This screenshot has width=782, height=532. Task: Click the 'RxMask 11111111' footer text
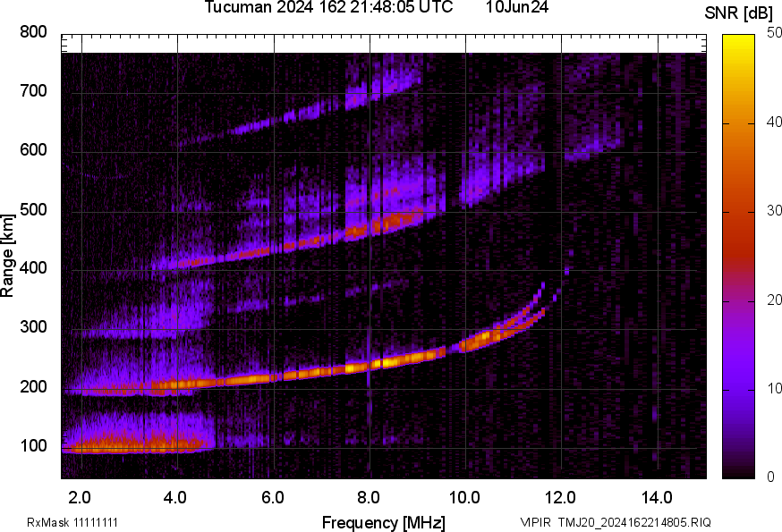pos(72,522)
